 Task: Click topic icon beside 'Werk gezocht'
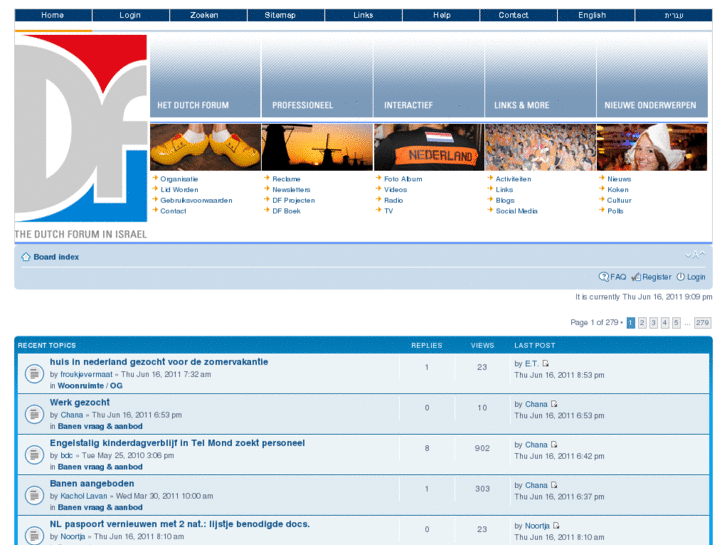pos(34,414)
